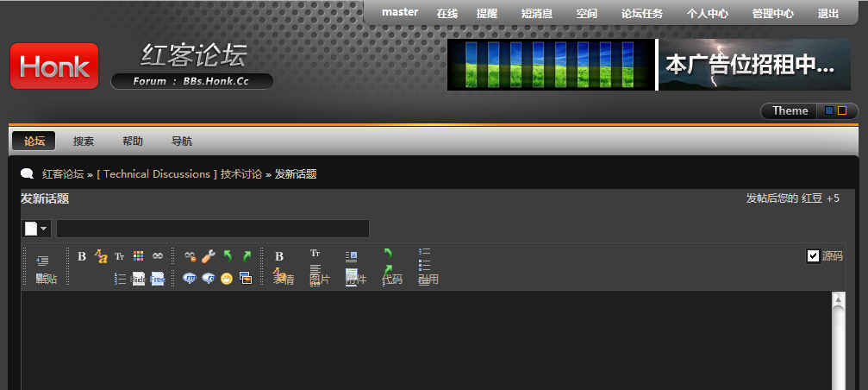
Task: Click the 发帖后您的 红豆 +5 text
Action: [x=793, y=198]
